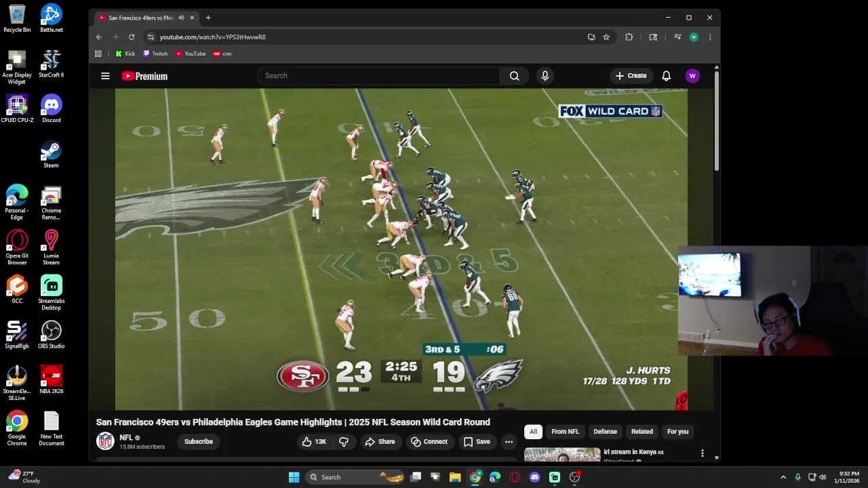
Task: Select the 'From NFL' filter chip
Action: coord(565,432)
